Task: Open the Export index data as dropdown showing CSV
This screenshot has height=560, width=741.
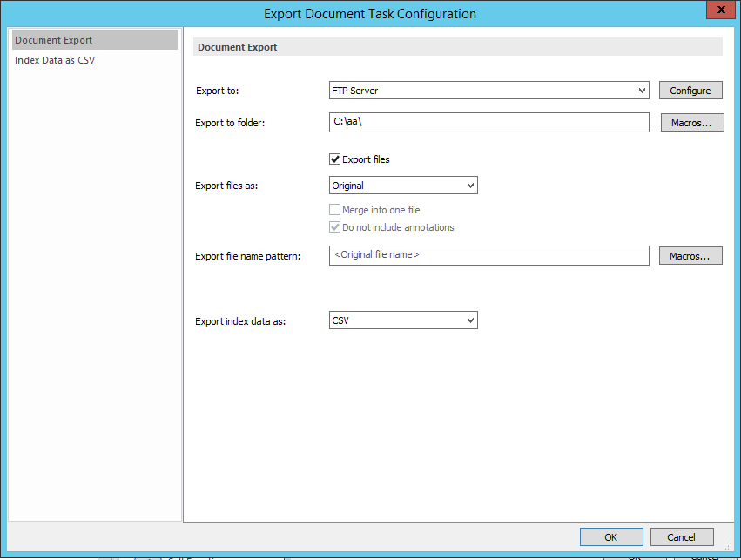Action: click(x=402, y=320)
